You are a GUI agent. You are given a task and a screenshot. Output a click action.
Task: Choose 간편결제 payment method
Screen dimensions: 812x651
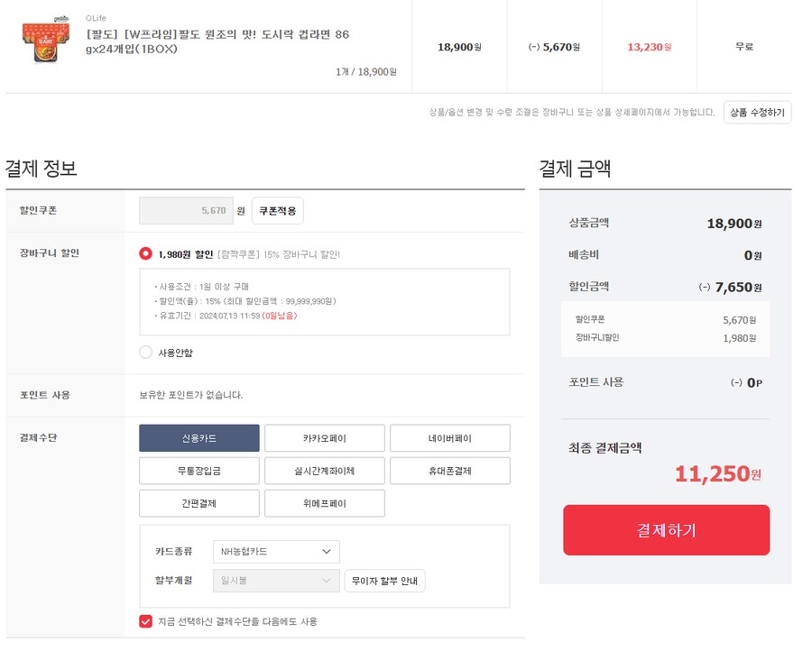pos(199,503)
